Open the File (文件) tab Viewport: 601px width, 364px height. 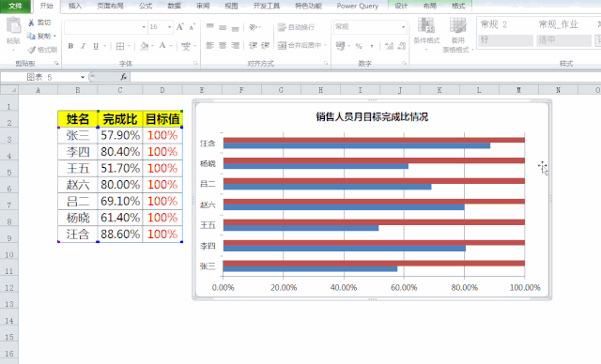[15, 6]
